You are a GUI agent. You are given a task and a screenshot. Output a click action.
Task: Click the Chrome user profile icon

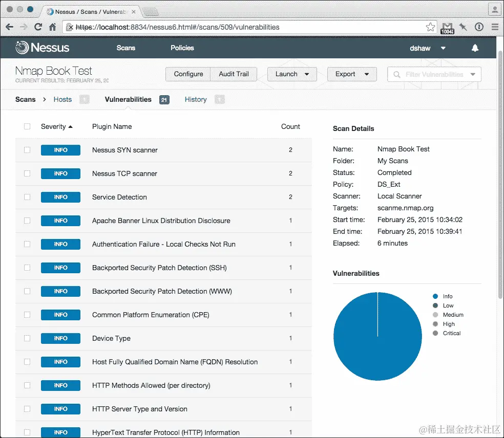tap(494, 9)
